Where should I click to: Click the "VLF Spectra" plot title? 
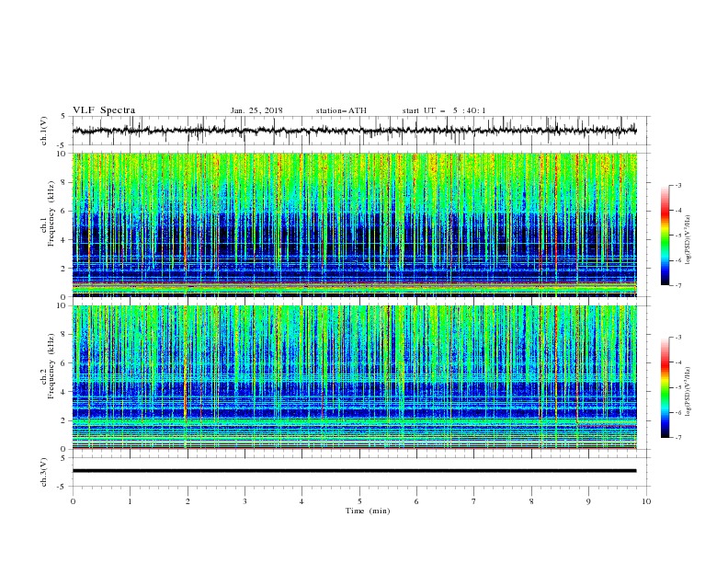(x=104, y=110)
